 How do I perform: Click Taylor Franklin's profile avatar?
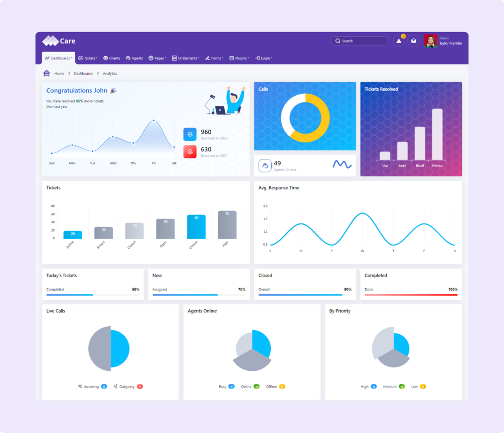430,41
